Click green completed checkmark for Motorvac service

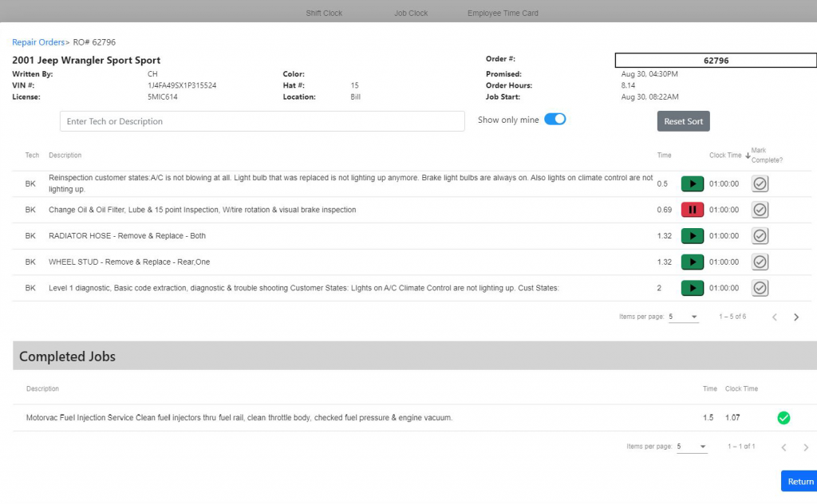tap(783, 418)
